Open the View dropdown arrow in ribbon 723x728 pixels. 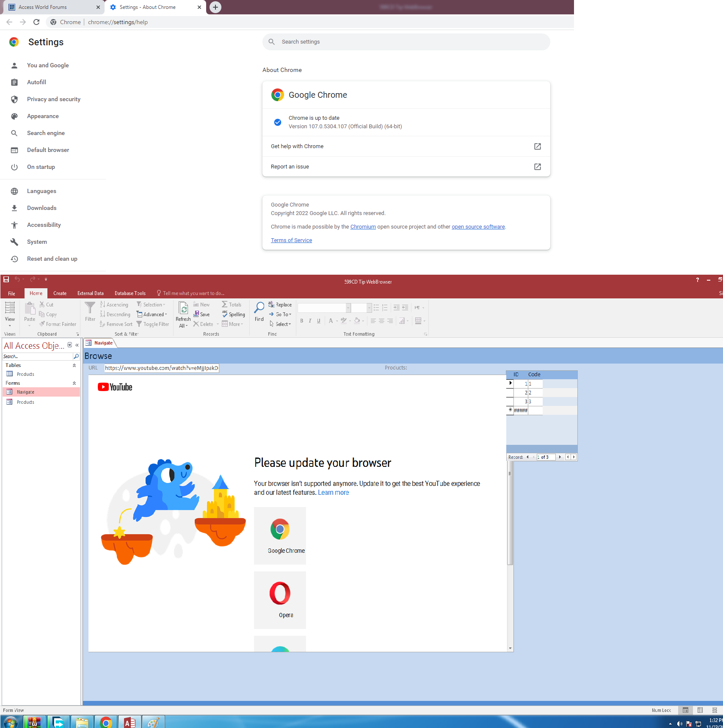(x=10, y=326)
